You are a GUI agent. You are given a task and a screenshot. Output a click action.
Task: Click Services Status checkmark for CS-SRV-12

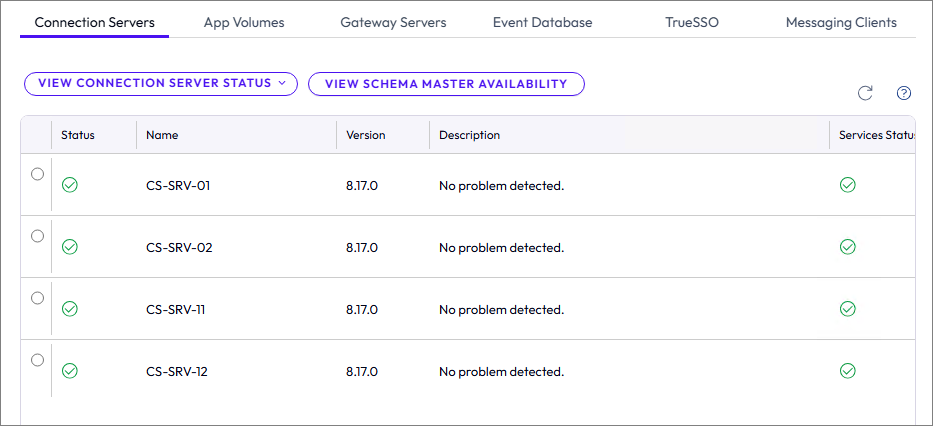coord(847,371)
